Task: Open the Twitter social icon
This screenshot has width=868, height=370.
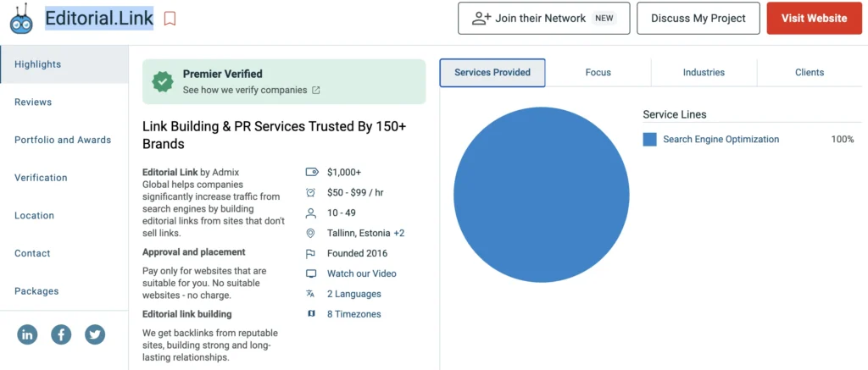Action: [95, 334]
